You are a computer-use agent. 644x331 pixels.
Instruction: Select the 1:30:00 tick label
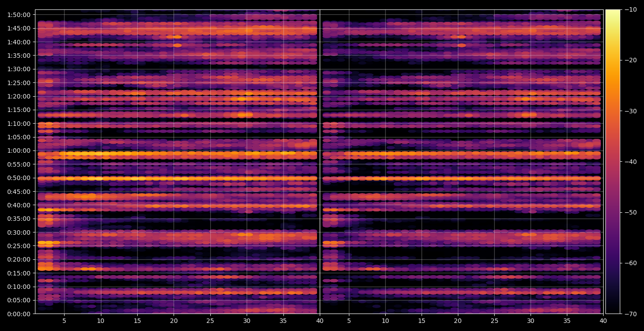pos(19,69)
